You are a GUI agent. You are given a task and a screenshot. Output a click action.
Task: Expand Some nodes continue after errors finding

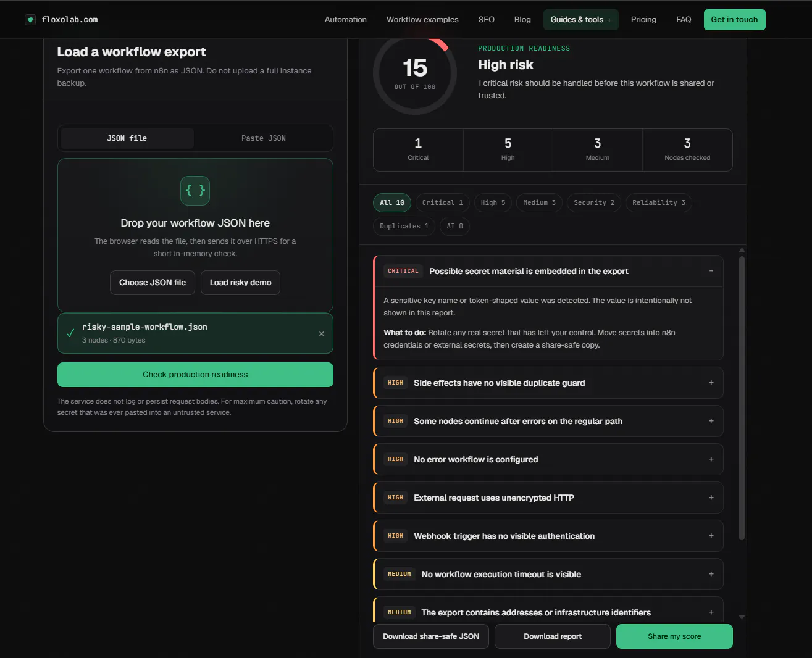click(x=711, y=421)
